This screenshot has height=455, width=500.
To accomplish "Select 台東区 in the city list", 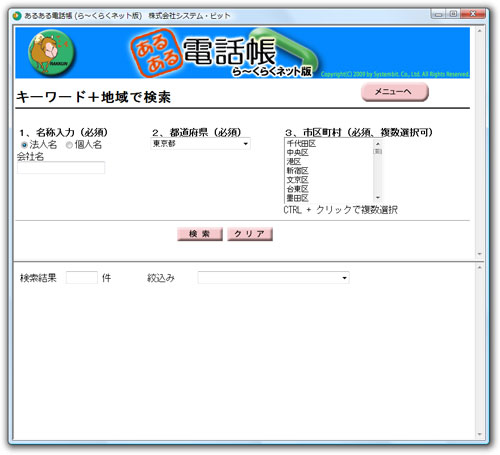I will point(298,189).
